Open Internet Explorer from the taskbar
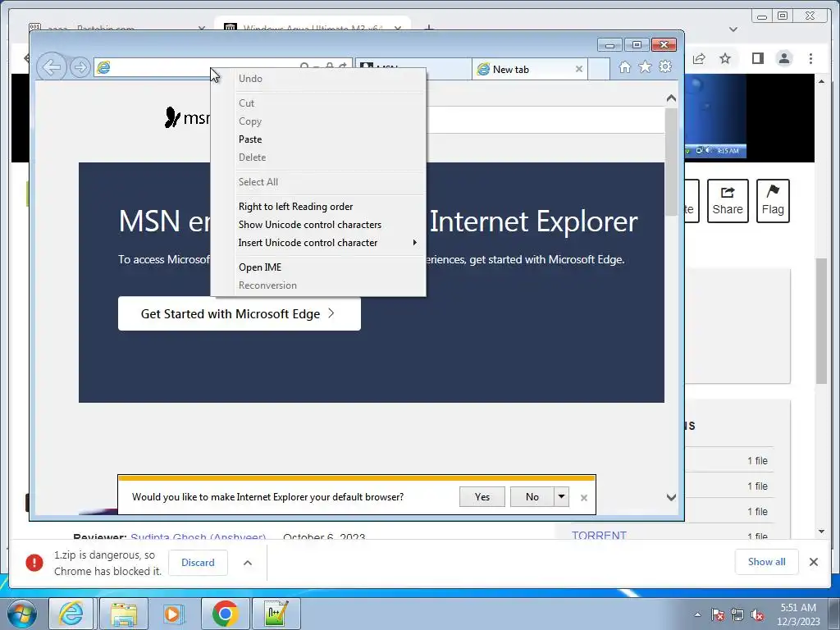 pyautogui.click(x=71, y=614)
